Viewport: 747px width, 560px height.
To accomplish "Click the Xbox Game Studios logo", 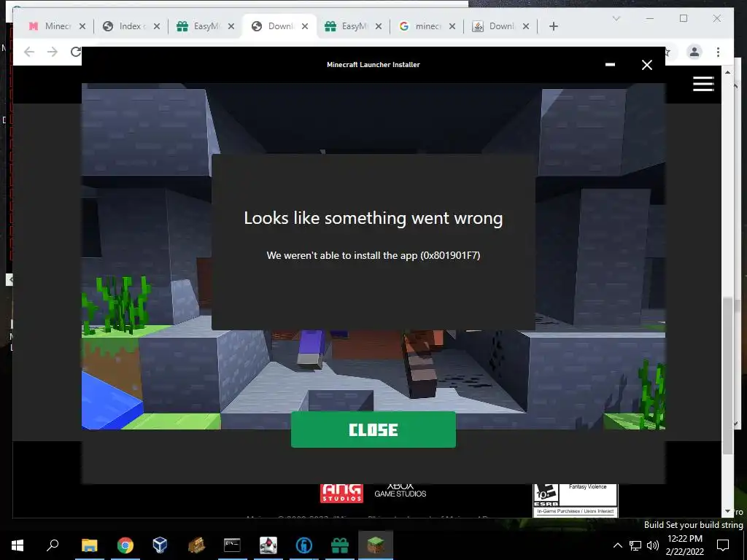I will coord(400,491).
